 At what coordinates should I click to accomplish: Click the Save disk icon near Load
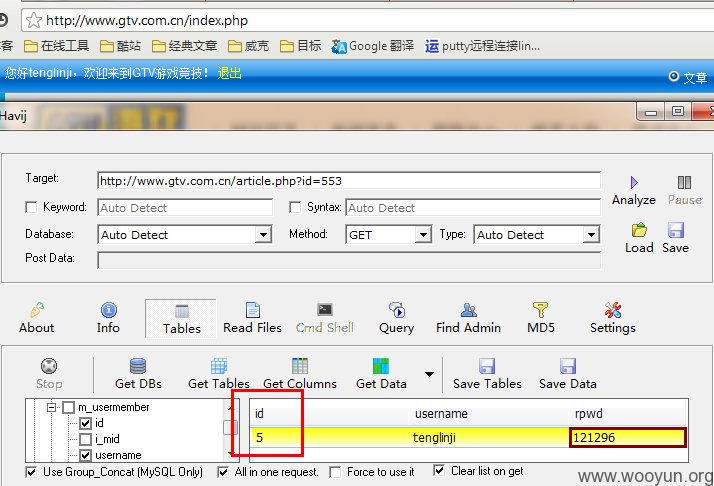point(676,230)
